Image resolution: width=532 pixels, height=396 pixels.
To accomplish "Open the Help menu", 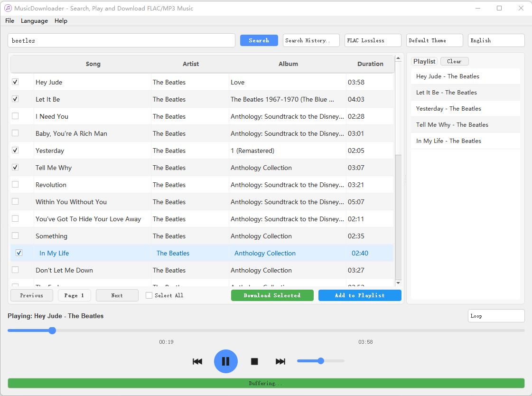I will click(x=61, y=20).
